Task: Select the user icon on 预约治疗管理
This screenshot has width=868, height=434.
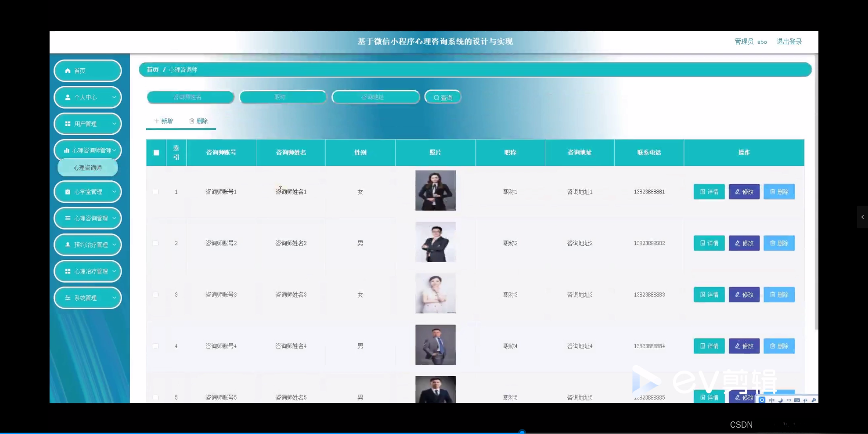Action: (67, 245)
